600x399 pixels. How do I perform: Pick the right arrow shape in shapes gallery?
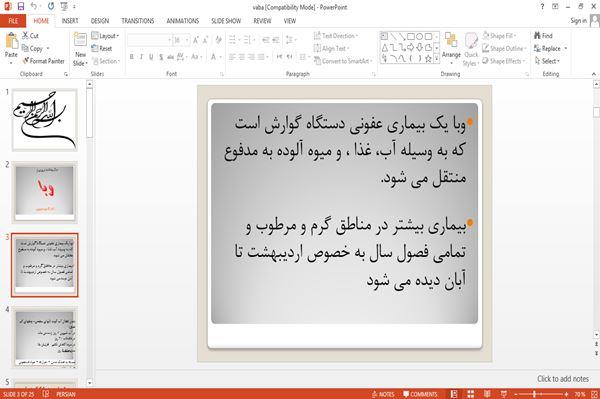click(411, 47)
